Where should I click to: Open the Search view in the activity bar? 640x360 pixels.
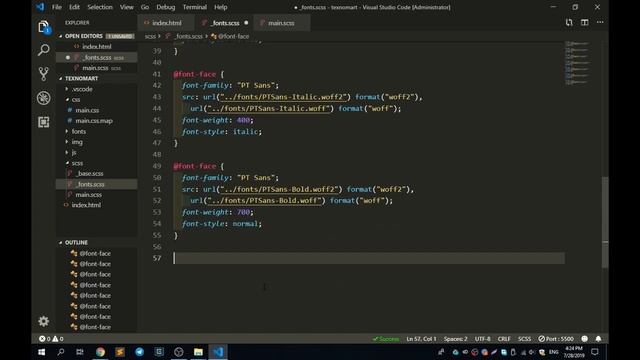(x=44, y=50)
